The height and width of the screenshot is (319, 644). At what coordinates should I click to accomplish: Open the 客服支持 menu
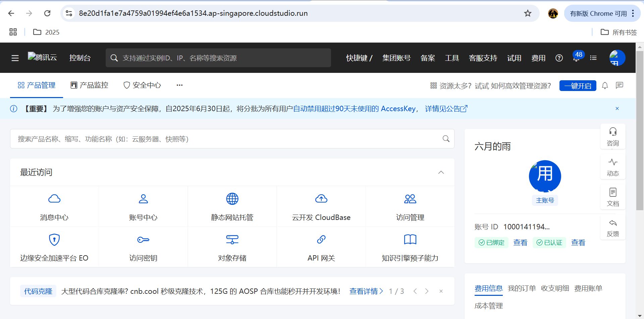point(483,58)
